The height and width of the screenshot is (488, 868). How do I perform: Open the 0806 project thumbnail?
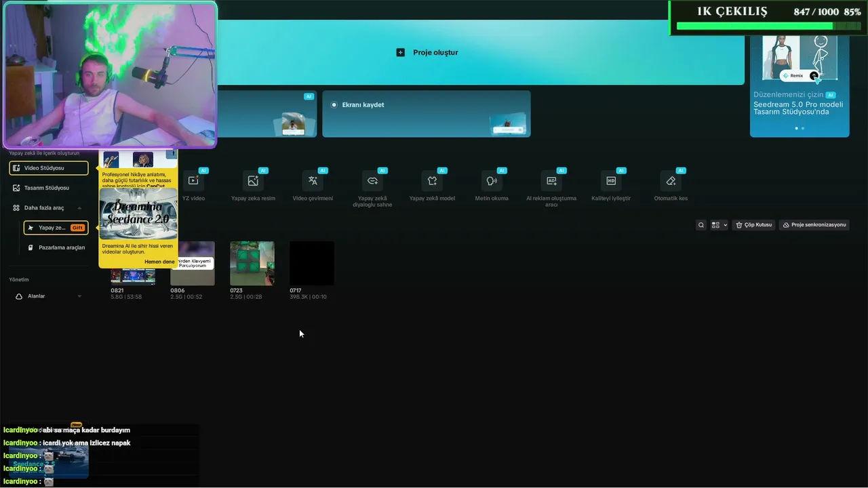[x=193, y=264]
